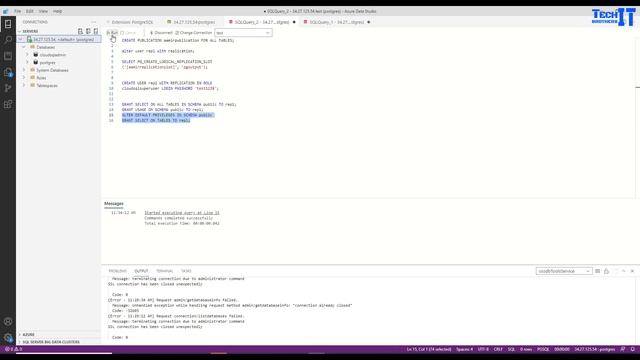Open the Search view icon
The image size is (640, 360).
point(8,40)
